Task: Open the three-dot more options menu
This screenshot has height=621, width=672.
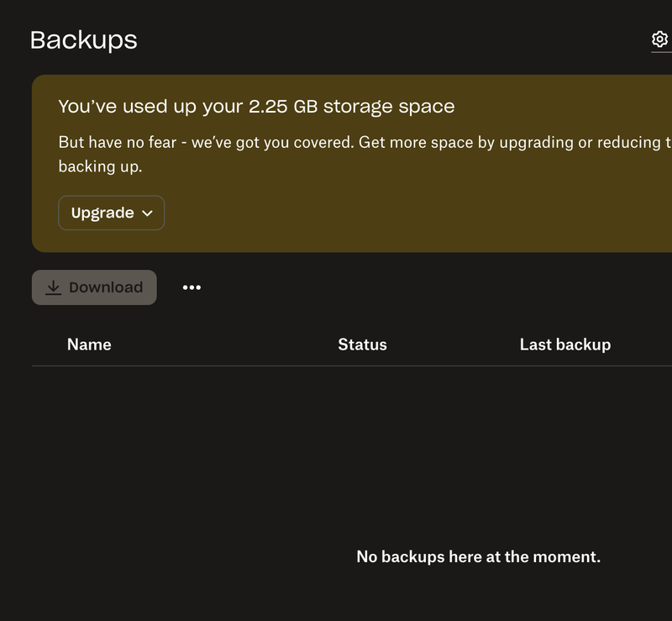Action: pyautogui.click(x=192, y=287)
